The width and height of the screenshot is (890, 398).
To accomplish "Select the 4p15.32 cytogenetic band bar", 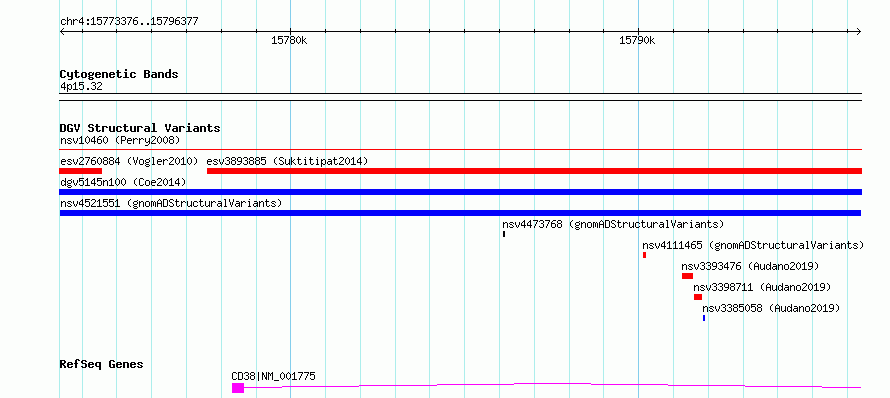I will coord(461,97).
